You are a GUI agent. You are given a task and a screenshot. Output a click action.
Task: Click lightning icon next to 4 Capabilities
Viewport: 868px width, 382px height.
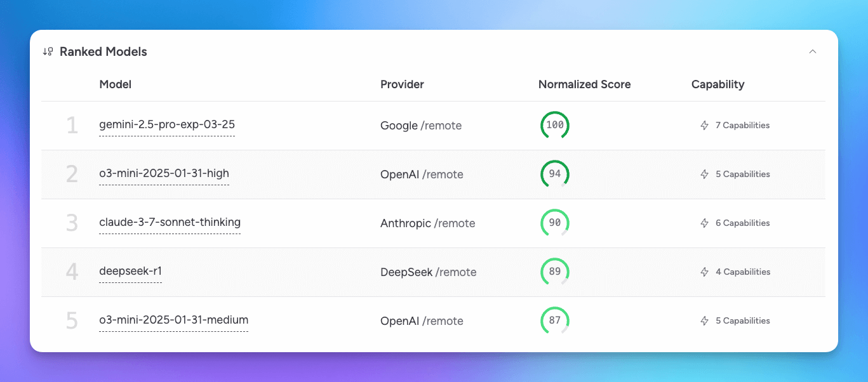pyautogui.click(x=704, y=272)
